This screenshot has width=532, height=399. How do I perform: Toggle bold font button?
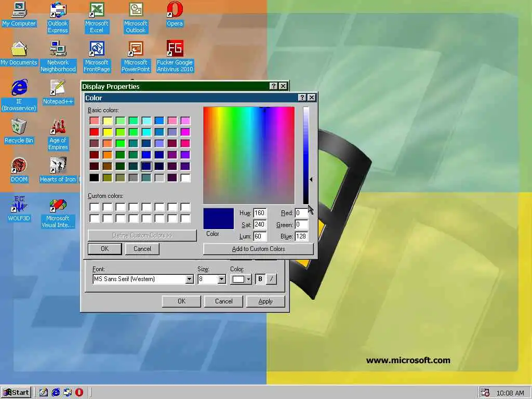click(x=260, y=279)
